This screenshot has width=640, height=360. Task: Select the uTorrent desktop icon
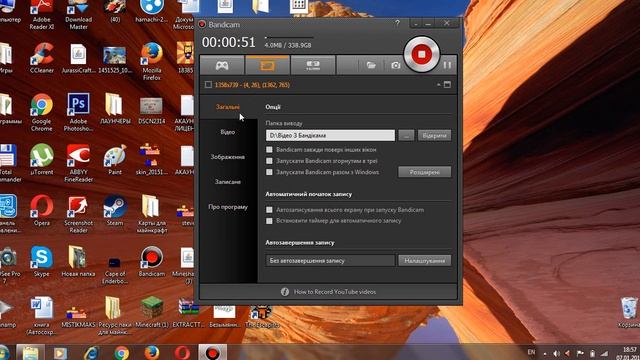[42, 160]
